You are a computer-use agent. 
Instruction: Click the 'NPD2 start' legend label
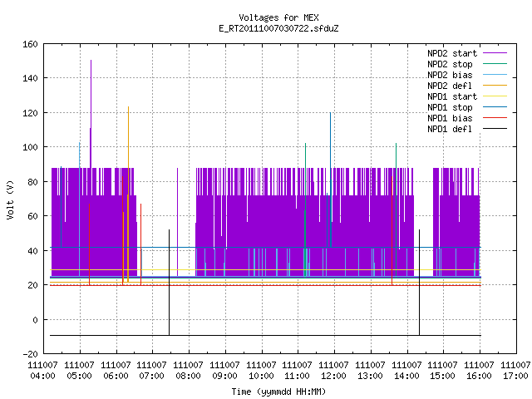[452, 53]
